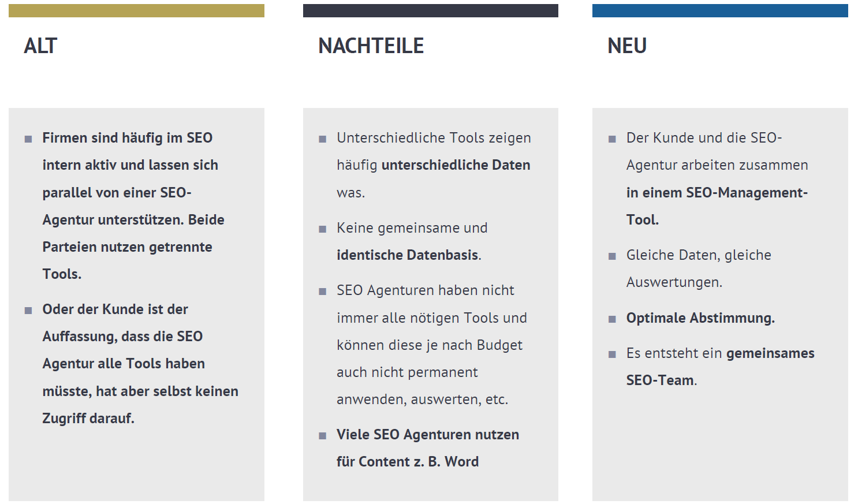Click the blue bar above NEU
Screen dimensions: 858x504
(x=720, y=10)
